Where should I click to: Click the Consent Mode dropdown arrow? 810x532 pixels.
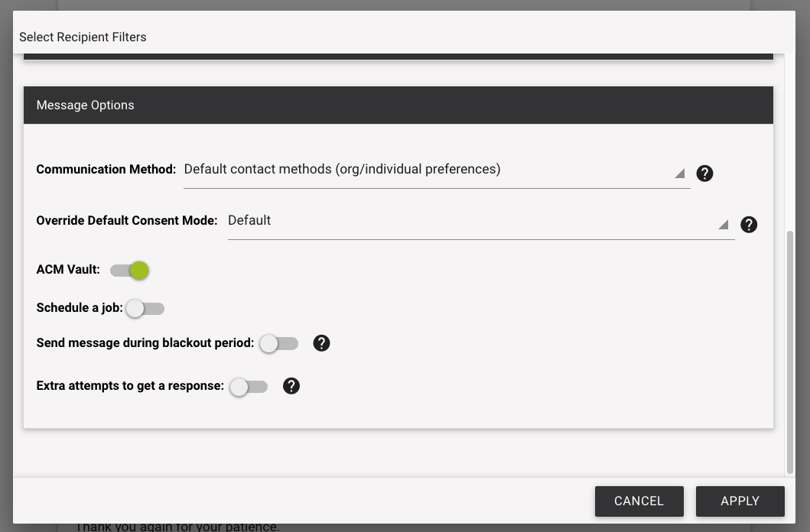pyautogui.click(x=724, y=225)
